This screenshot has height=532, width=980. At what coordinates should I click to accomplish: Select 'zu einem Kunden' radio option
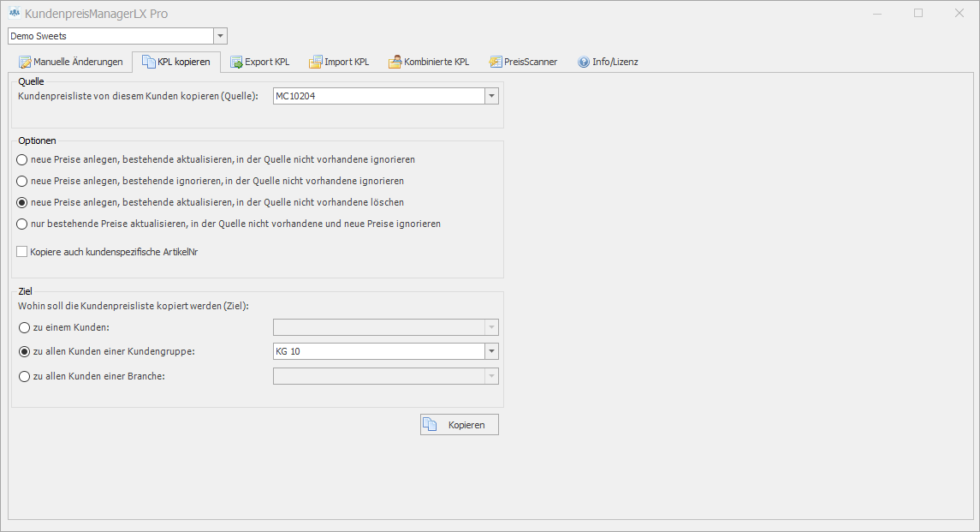tap(23, 327)
